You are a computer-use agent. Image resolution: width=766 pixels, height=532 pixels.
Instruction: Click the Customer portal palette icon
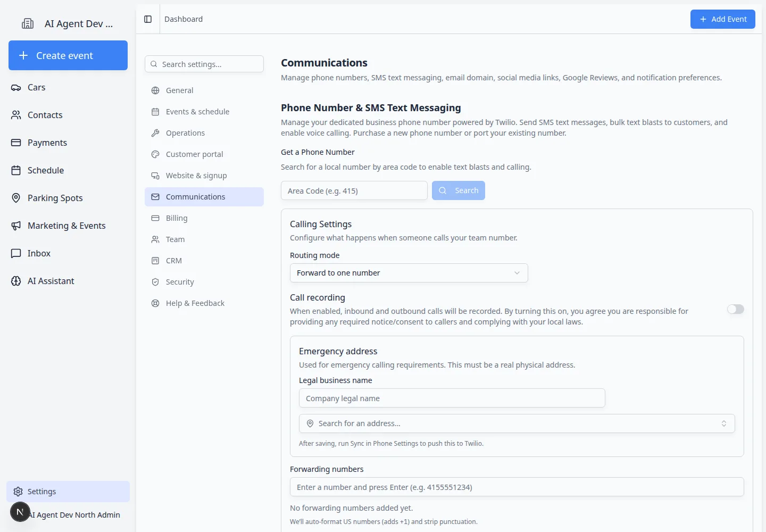[155, 154]
